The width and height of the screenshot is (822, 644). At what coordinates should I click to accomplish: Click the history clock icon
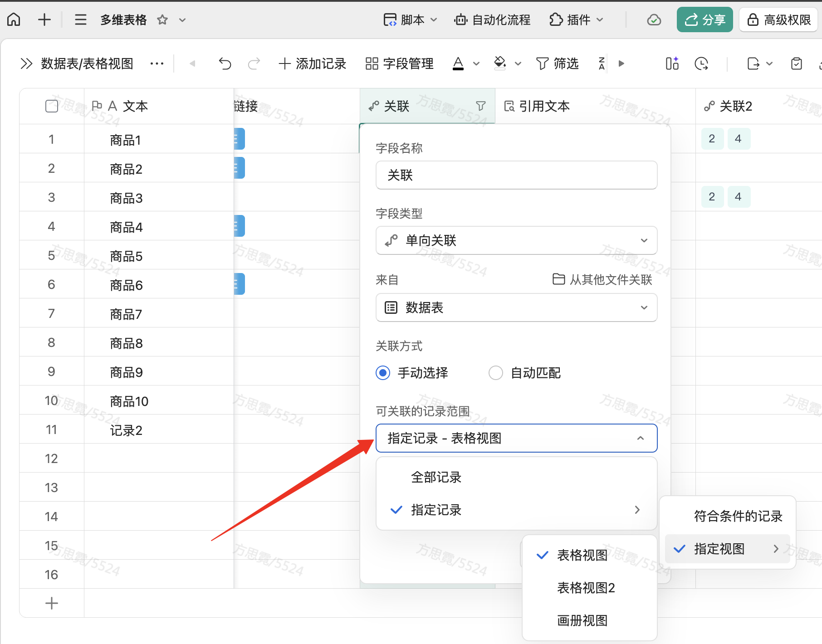[701, 64]
